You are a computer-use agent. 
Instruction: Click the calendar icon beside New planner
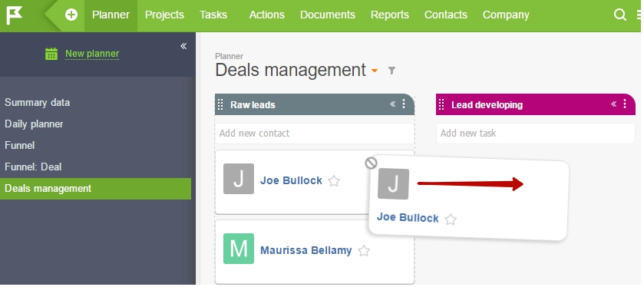[x=51, y=54]
